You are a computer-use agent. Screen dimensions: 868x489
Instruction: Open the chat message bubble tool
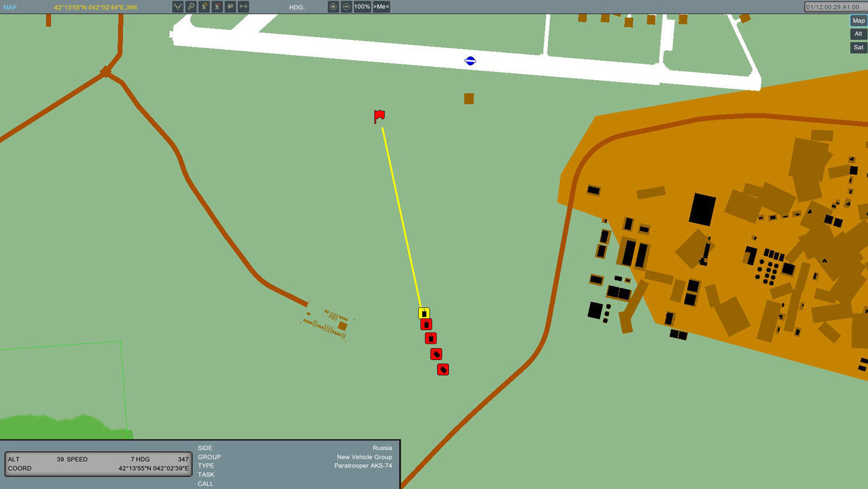[230, 7]
